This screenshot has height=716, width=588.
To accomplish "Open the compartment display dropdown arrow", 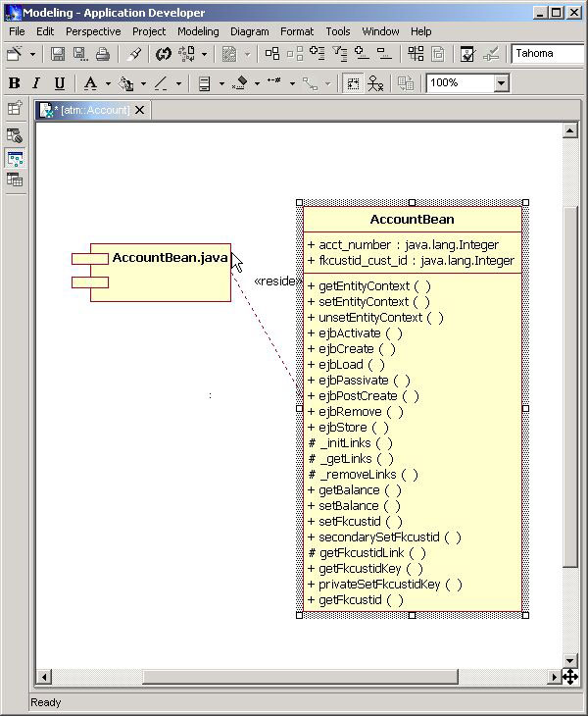I will pos(221,83).
